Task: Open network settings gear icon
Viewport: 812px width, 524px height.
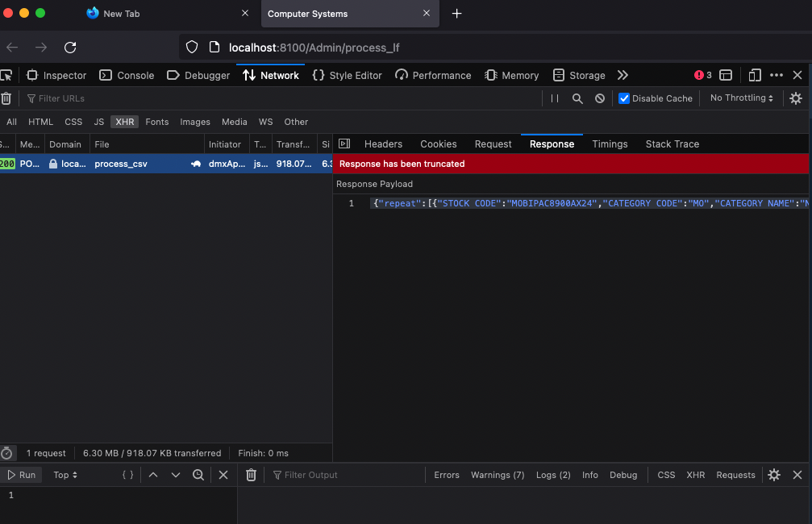Action: (796, 98)
